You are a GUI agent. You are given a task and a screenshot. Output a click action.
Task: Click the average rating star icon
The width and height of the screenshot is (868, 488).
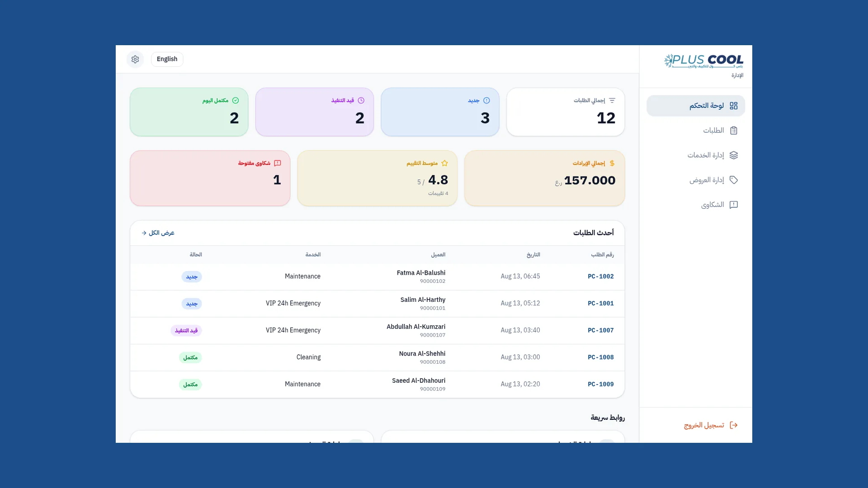[444, 163]
